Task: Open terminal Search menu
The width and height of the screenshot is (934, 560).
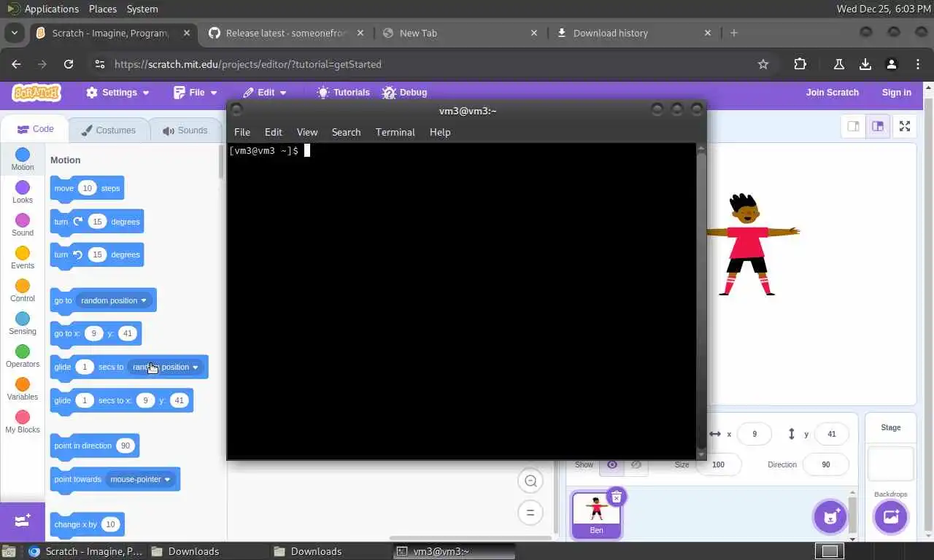Action: [x=347, y=132]
